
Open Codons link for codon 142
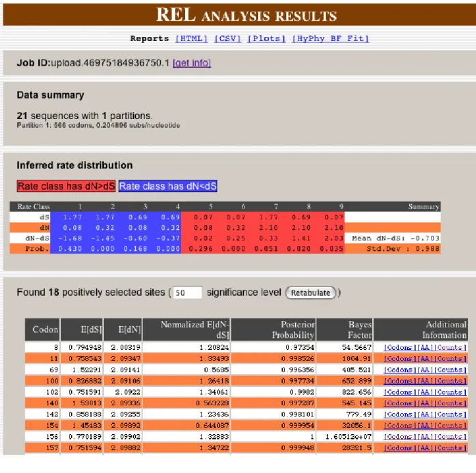[400, 414]
